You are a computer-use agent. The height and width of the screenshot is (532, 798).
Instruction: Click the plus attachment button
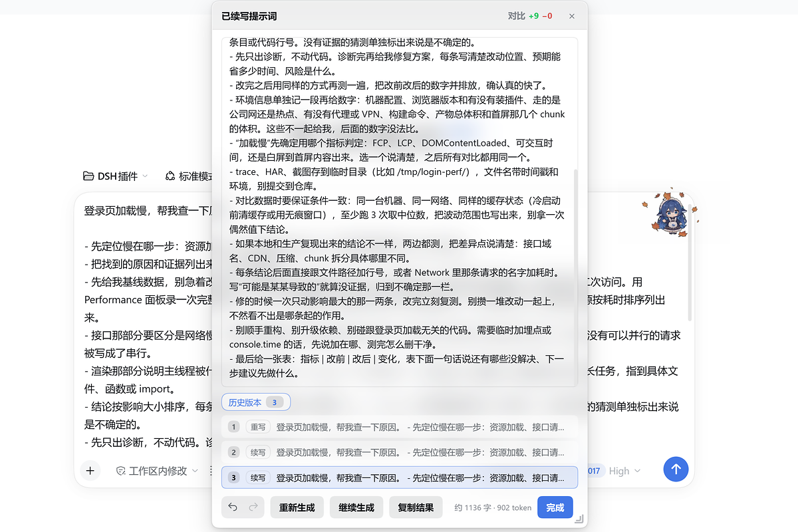point(90,470)
